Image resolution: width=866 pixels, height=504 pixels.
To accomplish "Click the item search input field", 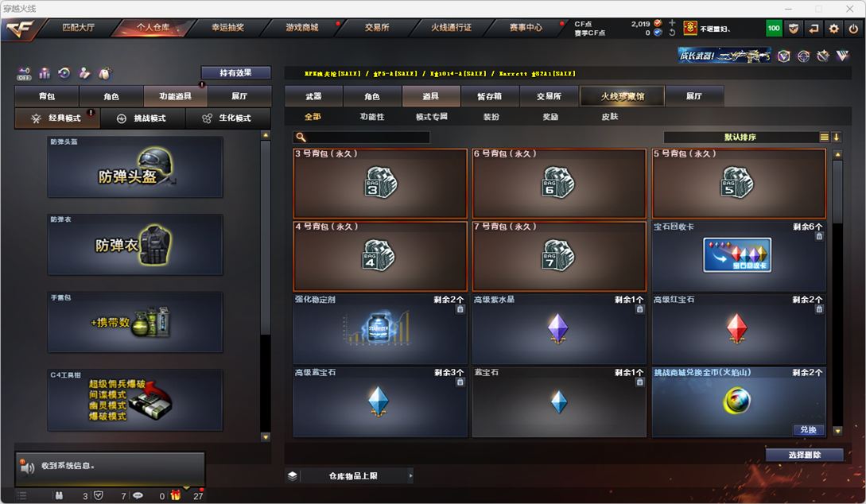I will [x=362, y=137].
